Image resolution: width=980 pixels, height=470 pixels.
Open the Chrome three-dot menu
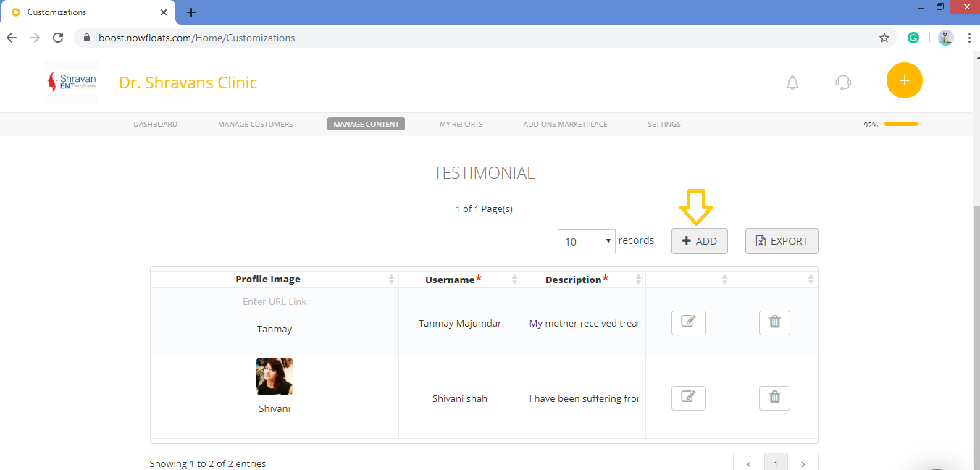968,38
